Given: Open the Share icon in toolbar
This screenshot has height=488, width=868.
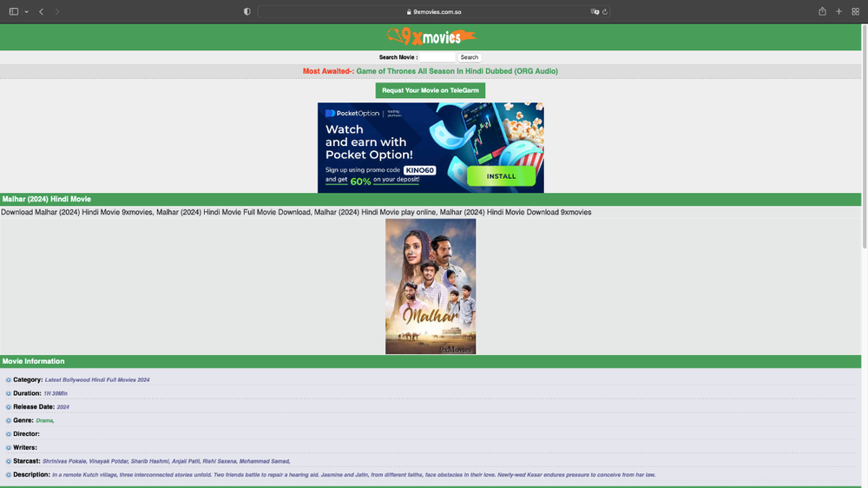Looking at the screenshot, I should (x=822, y=11).
